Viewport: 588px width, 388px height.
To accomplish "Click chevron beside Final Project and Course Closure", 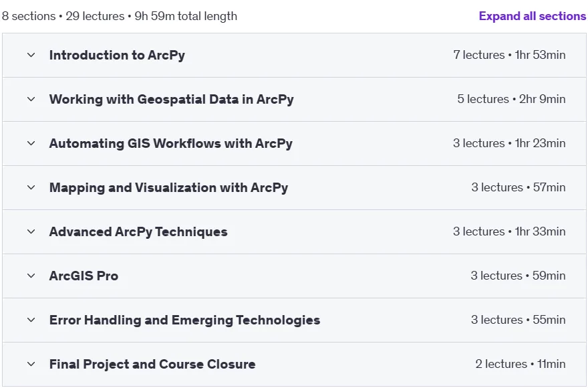I will point(31,364).
